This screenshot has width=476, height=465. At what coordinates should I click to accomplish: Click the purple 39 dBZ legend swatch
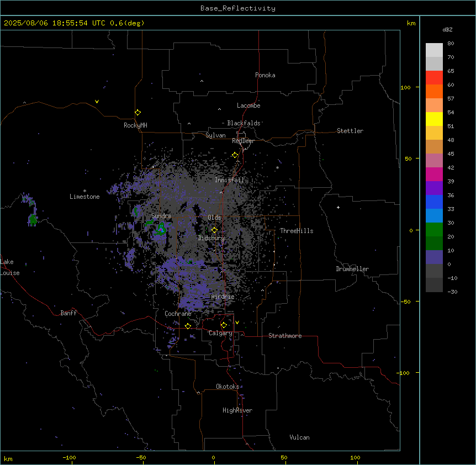tap(434, 188)
